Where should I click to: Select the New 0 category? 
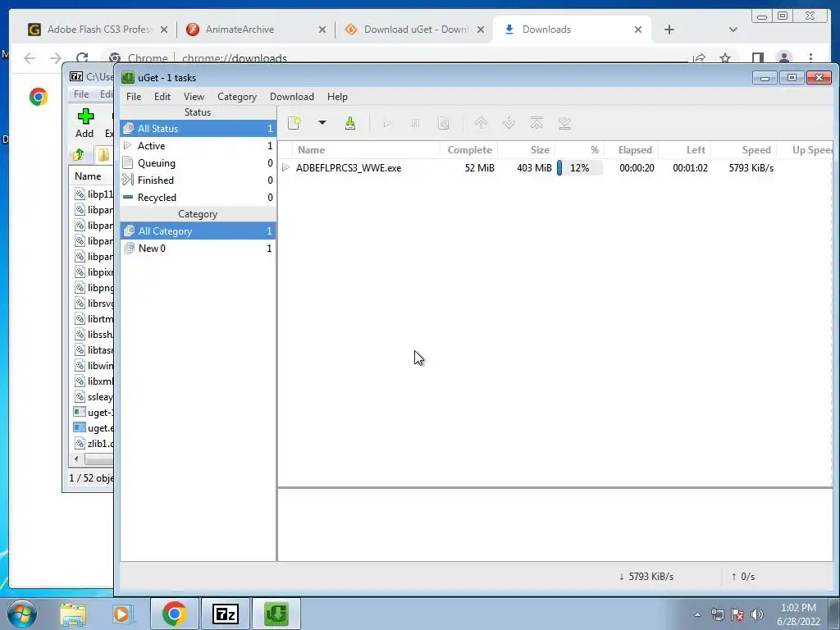click(x=198, y=248)
